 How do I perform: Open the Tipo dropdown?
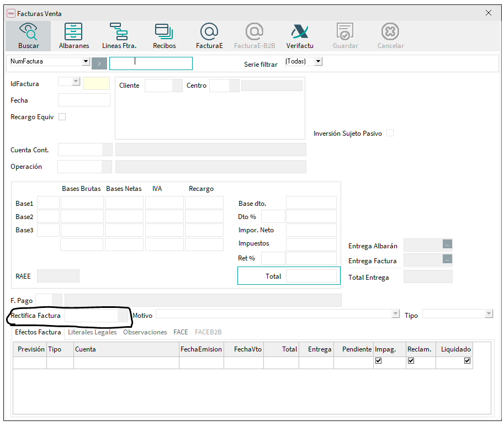[489, 314]
